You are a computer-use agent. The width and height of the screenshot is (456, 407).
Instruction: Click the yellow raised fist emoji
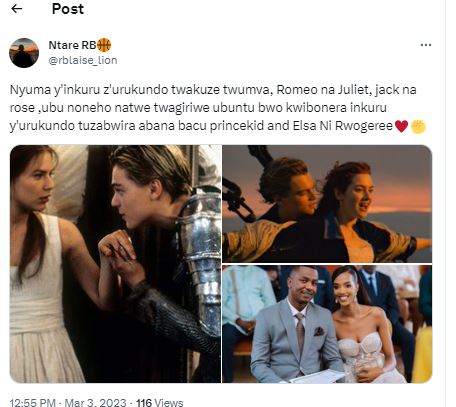tap(418, 126)
